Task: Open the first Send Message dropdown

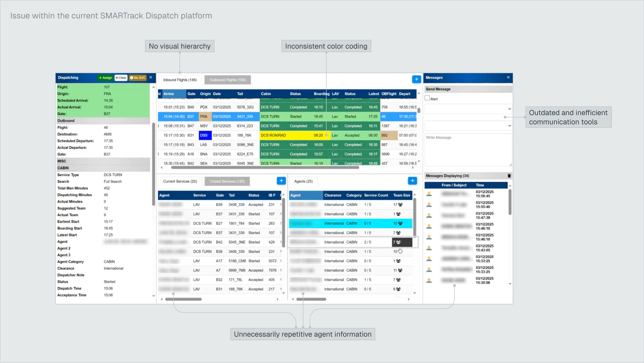Action: pos(468,109)
